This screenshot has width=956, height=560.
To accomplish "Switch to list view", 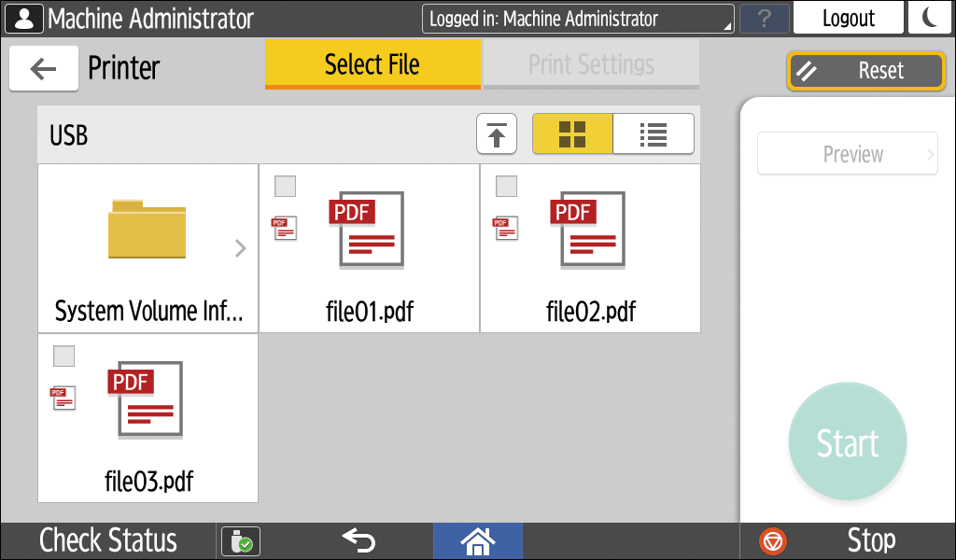I will click(x=654, y=134).
